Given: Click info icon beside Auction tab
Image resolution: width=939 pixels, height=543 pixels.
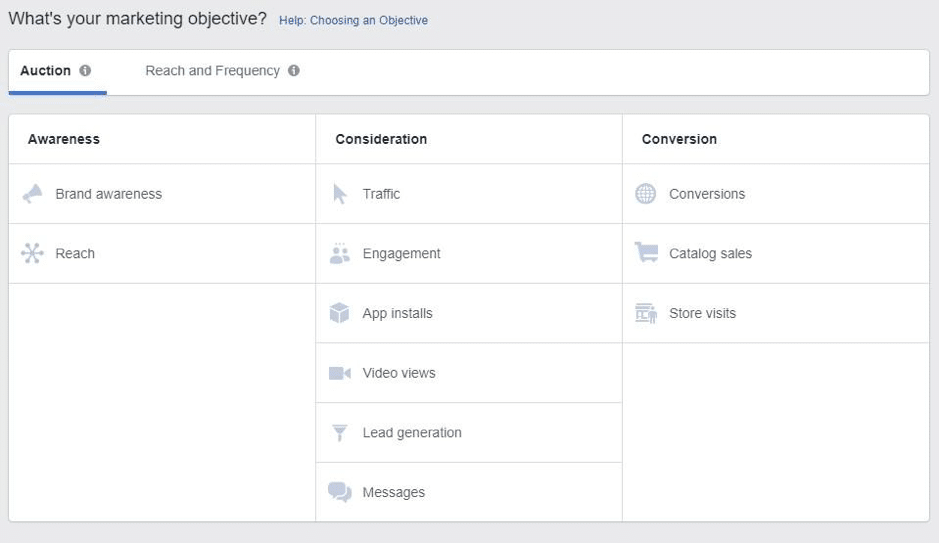Looking at the screenshot, I should pos(85,71).
